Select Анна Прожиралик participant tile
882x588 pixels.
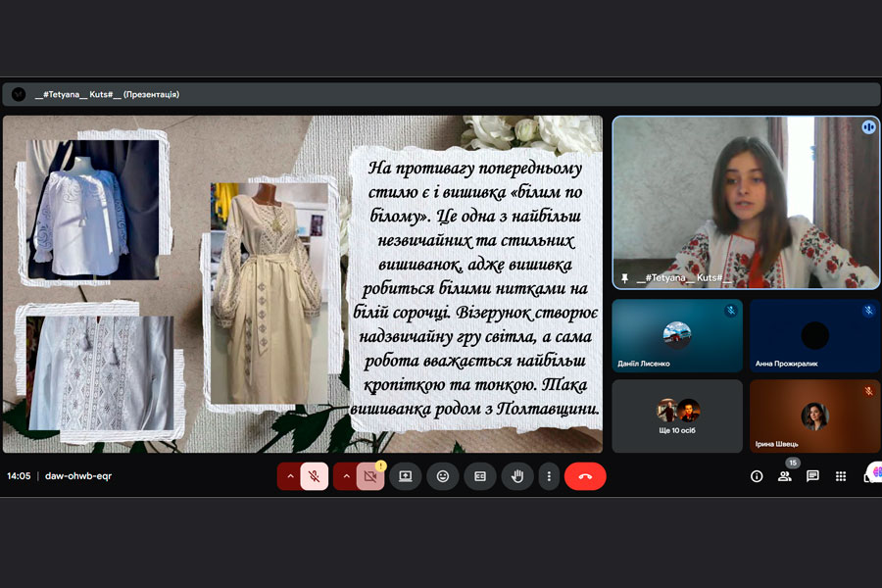pos(814,335)
